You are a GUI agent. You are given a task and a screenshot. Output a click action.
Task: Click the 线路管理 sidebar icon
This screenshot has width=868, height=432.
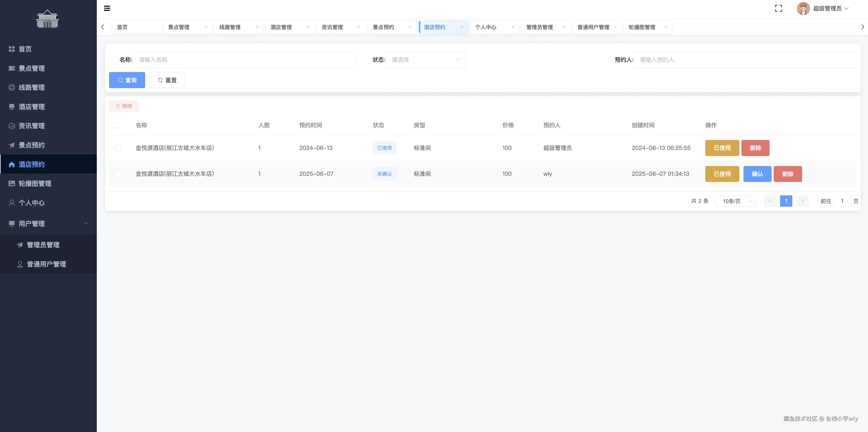coord(12,87)
